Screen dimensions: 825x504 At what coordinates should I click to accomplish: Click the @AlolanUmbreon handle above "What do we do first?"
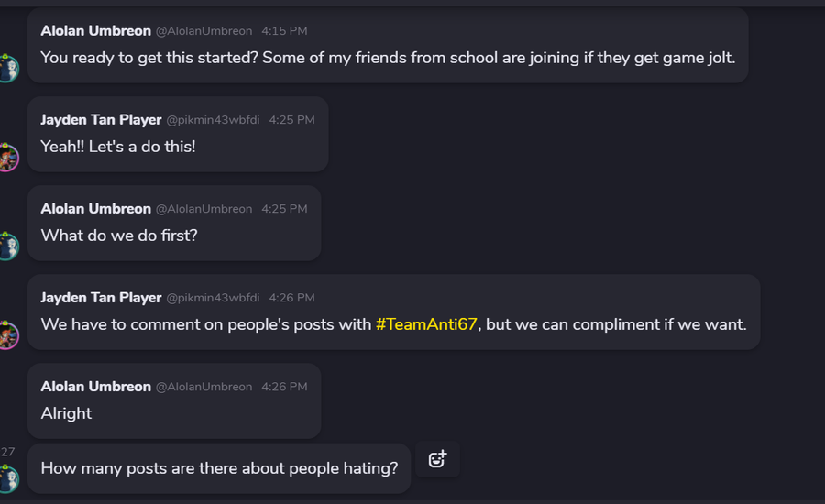pyautogui.click(x=203, y=209)
